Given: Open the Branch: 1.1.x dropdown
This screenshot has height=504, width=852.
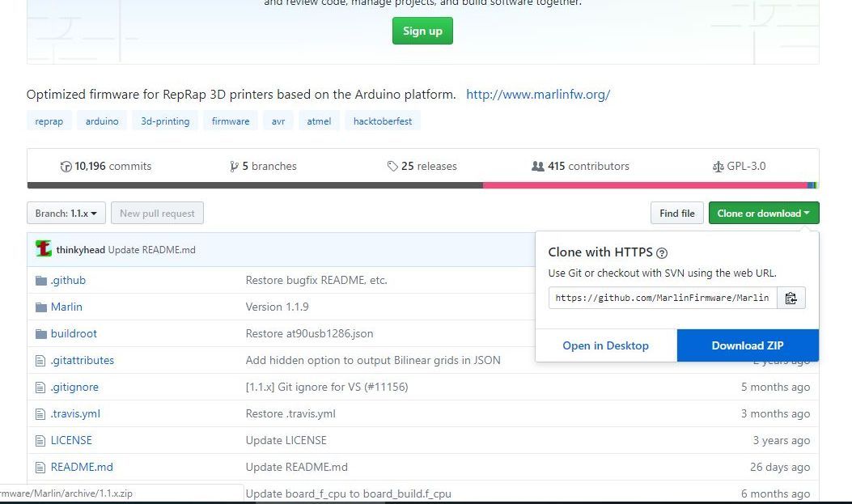Looking at the screenshot, I should 66,214.
